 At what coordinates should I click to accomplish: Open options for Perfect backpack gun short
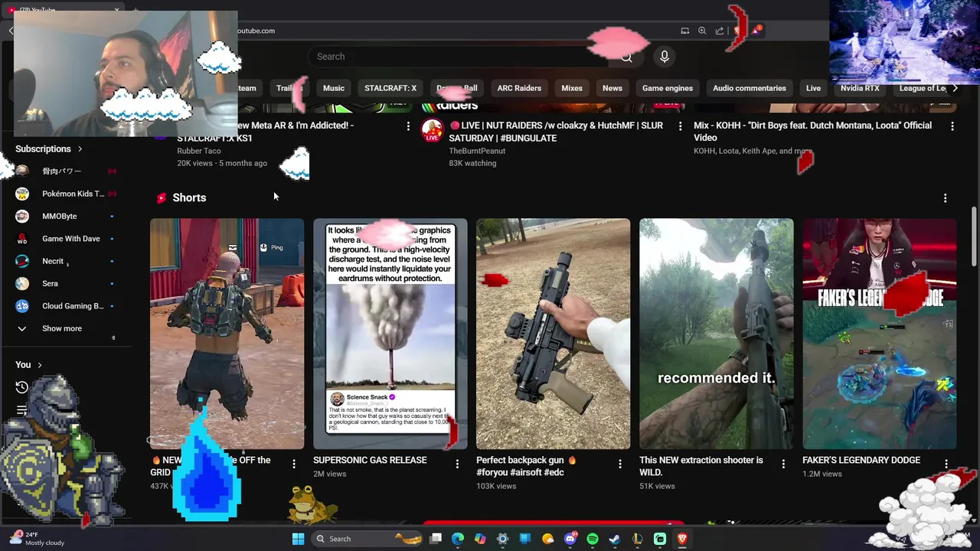pos(620,464)
